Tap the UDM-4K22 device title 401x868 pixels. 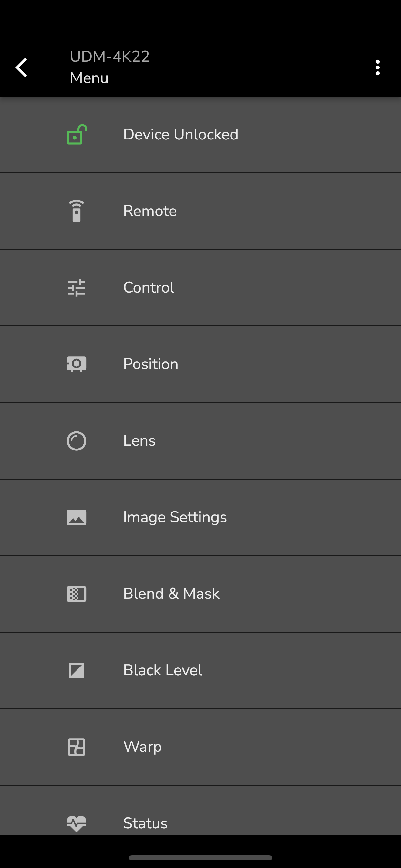(x=109, y=57)
